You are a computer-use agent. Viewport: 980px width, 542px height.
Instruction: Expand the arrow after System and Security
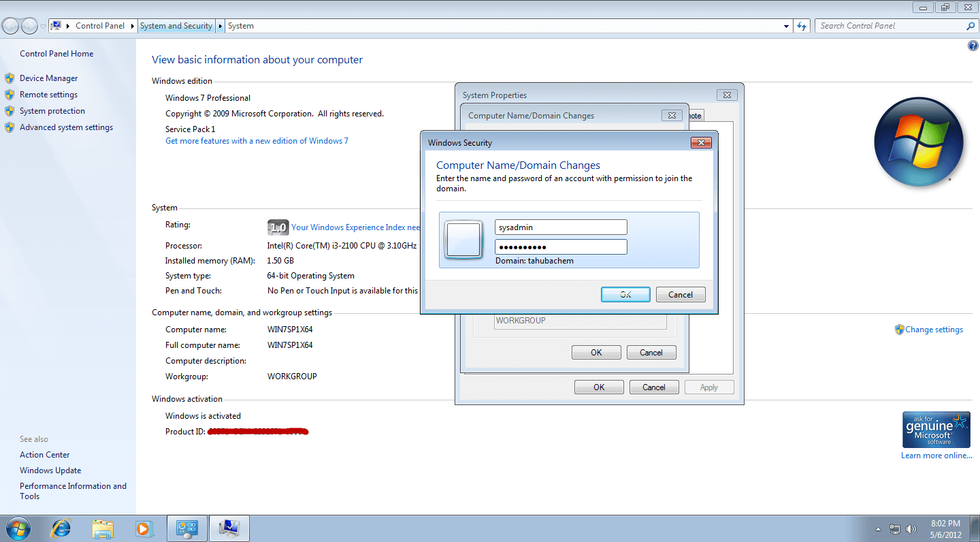pos(220,26)
